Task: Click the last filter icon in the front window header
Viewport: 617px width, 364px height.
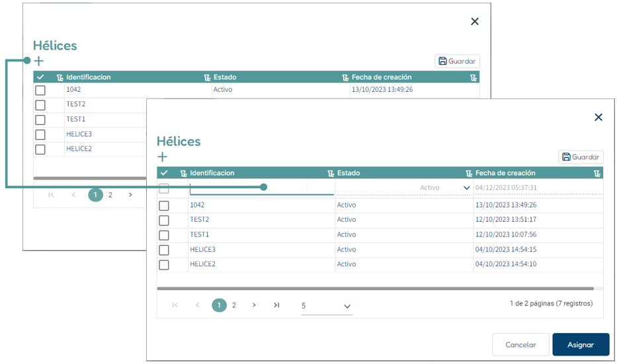Action: coord(597,173)
